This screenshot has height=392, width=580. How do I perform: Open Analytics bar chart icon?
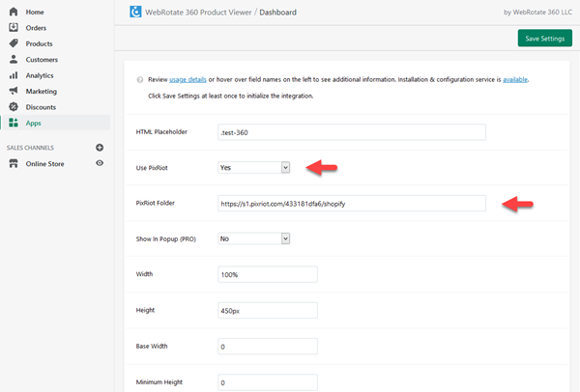coord(13,75)
